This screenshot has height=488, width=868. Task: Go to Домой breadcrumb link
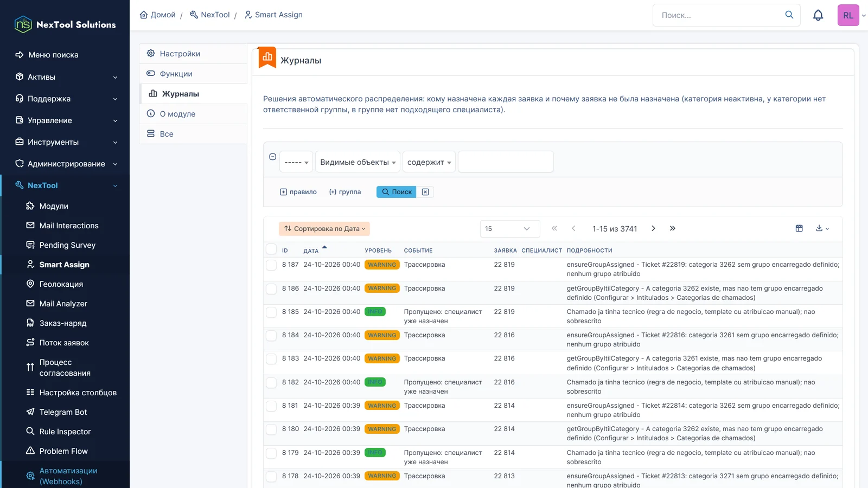[158, 15]
